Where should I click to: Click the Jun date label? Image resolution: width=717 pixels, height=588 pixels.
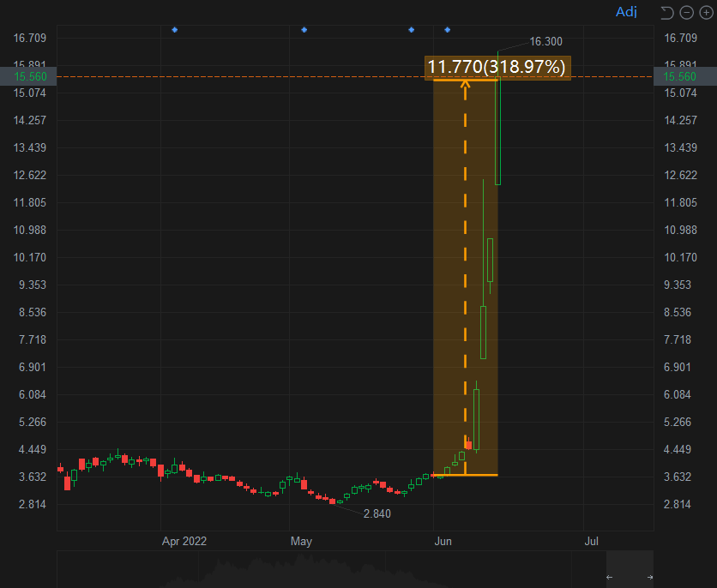coord(443,542)
